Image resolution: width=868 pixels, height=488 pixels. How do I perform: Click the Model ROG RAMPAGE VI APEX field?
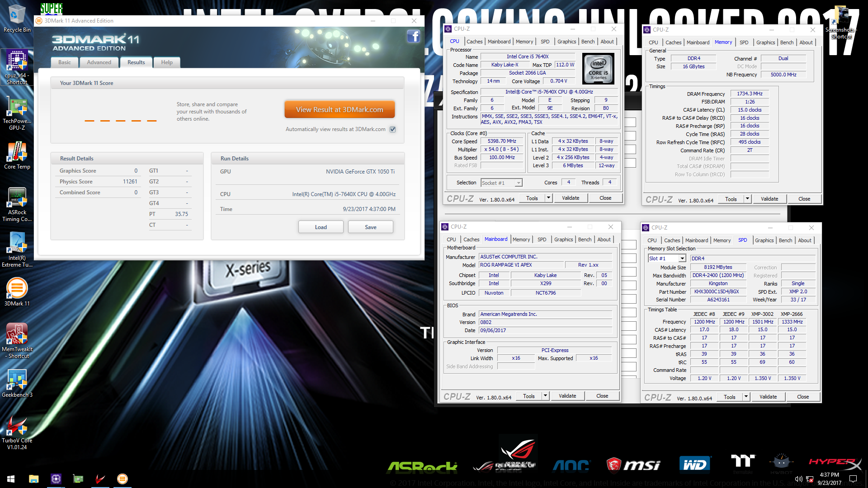pyautogui.click(x=522, y=265)
